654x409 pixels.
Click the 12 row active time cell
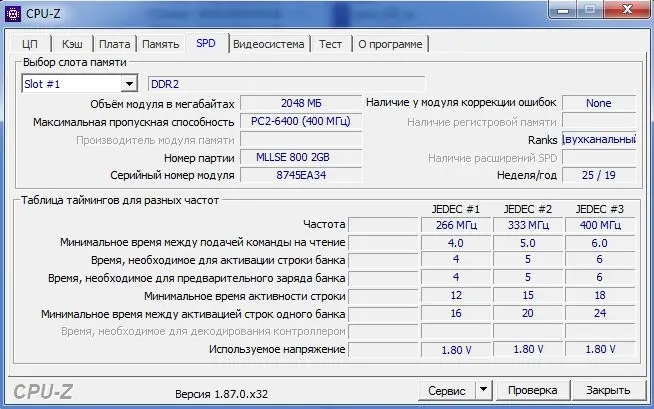tap(456, 296)
